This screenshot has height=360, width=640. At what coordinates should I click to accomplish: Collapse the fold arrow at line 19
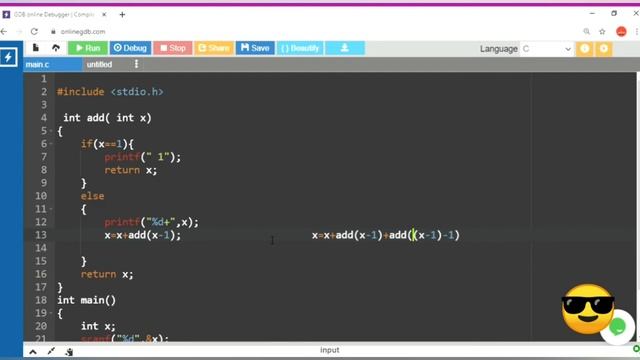51,313
